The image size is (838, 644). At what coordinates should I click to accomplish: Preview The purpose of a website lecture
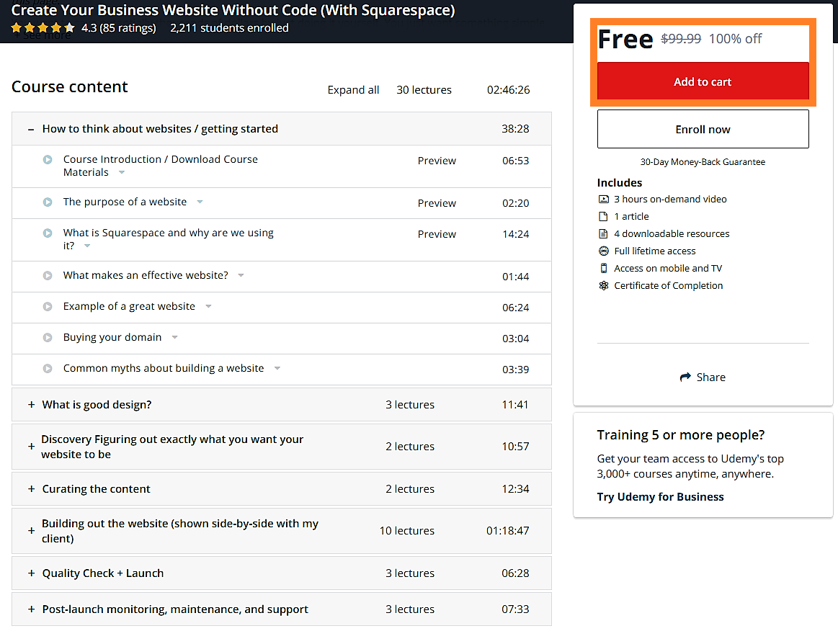point(437,204)
